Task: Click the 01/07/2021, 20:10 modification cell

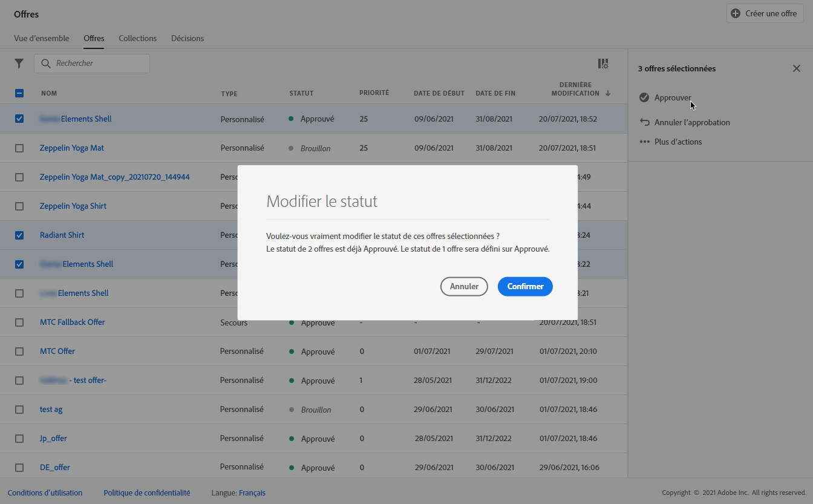Action: [x=568, y=352]
